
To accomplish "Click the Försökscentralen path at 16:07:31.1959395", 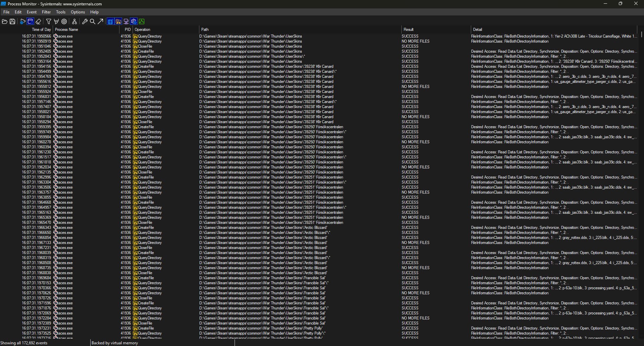I will click(271, 127).
